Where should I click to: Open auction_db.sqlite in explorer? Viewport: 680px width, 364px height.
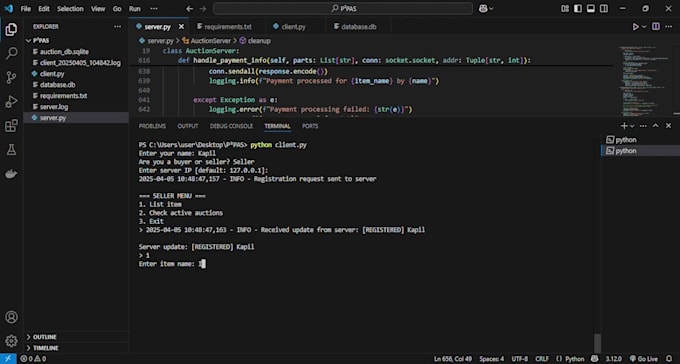[64, 52]
